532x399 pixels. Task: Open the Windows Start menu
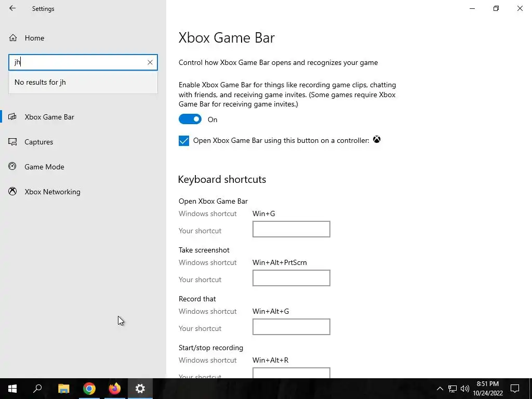[12, 389]
